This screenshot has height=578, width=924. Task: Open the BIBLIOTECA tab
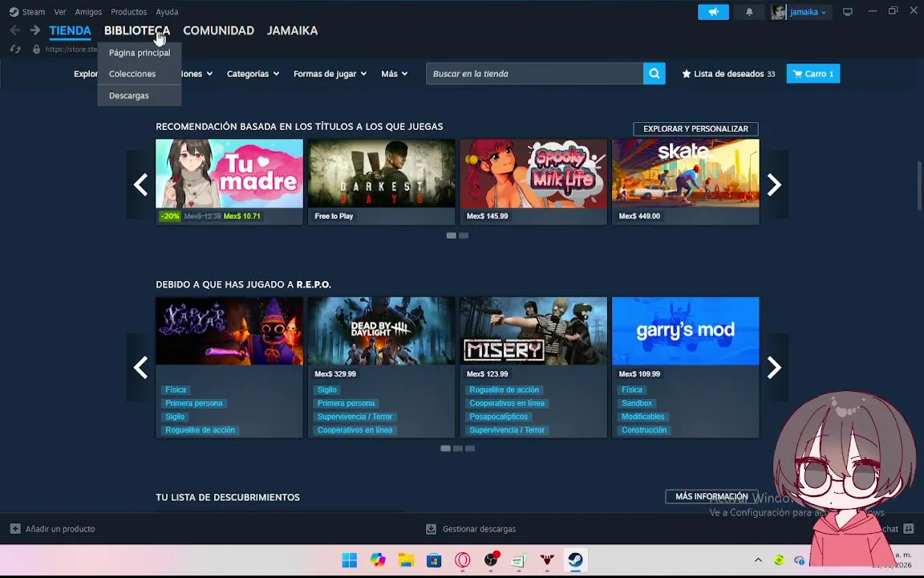(137, 31)
